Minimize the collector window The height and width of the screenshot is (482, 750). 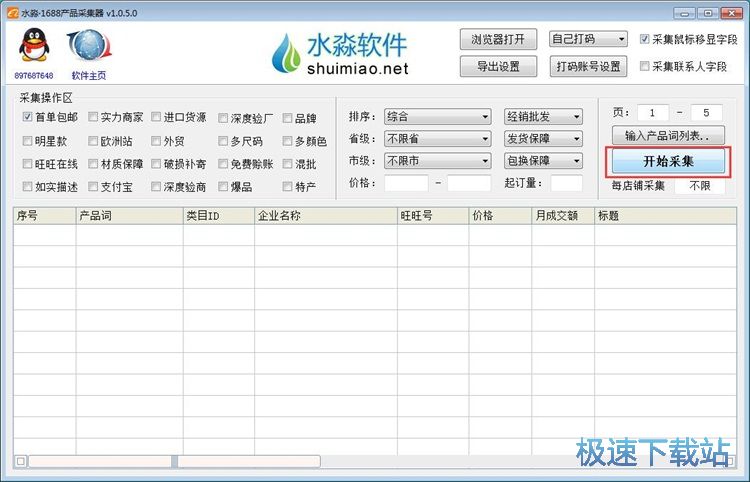(x=684, y=13)
